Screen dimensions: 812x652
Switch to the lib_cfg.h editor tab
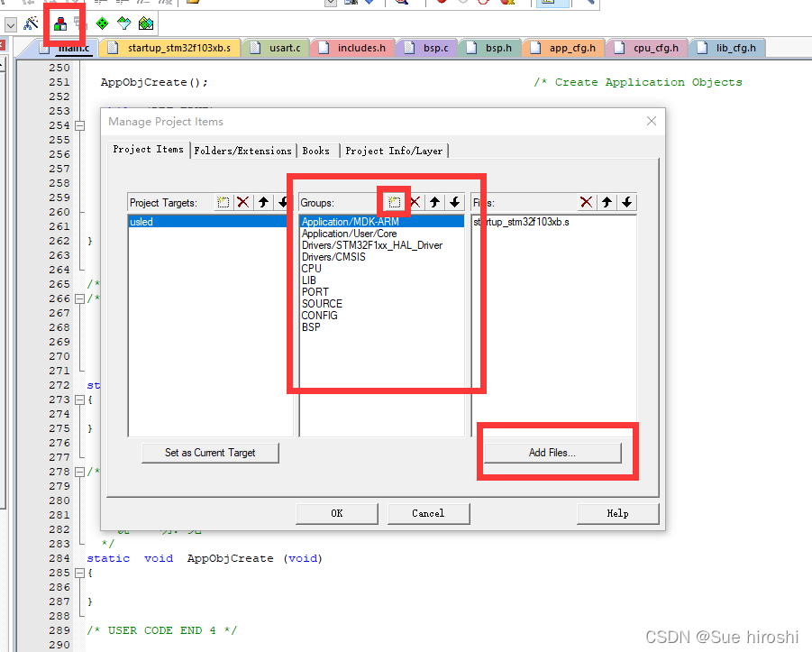[727, 48]
